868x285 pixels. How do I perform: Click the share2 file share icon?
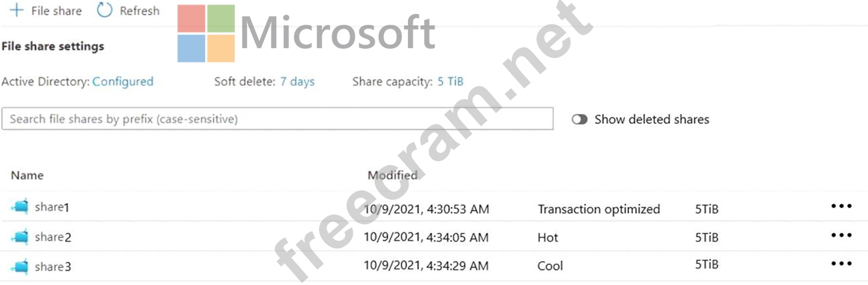(20, 237)
